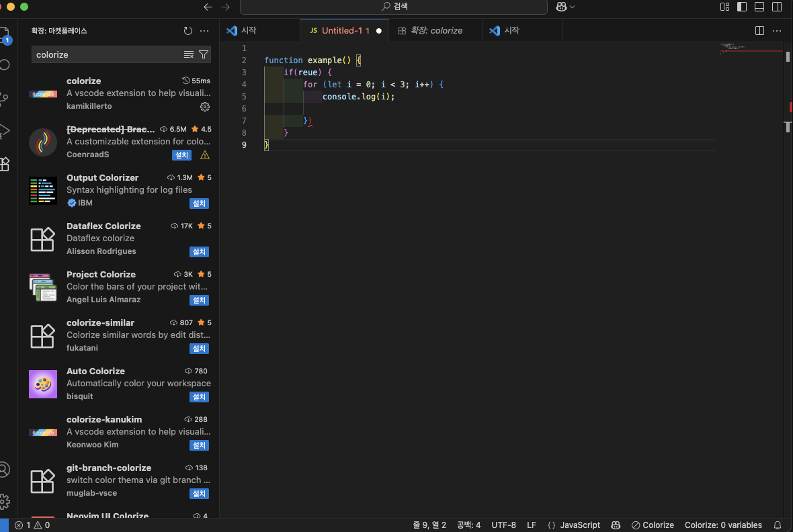Open notifications bell in status bar
Image resolution: width=793 pixels, height=532 pixels.
click(x=778, y=525)
